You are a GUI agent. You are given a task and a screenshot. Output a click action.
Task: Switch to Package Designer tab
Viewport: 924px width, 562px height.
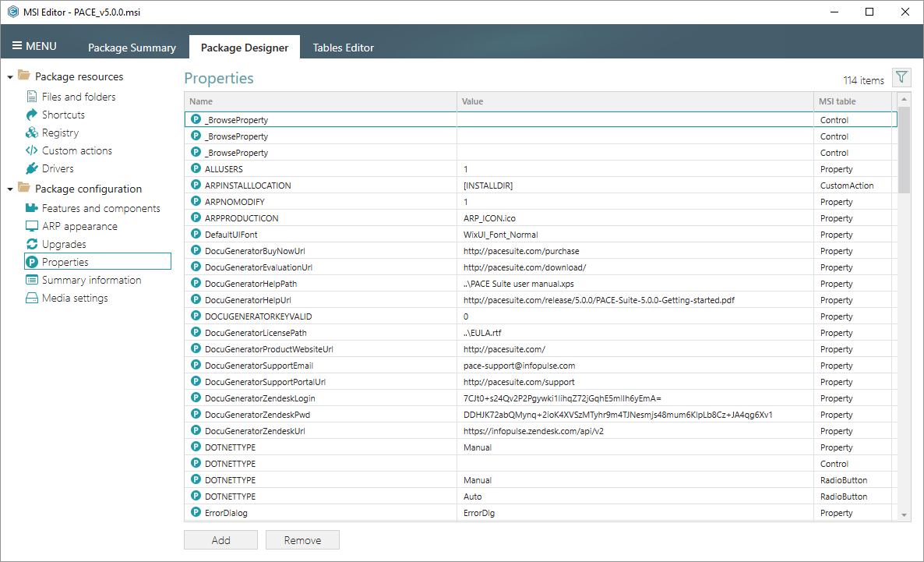(245, 48)
